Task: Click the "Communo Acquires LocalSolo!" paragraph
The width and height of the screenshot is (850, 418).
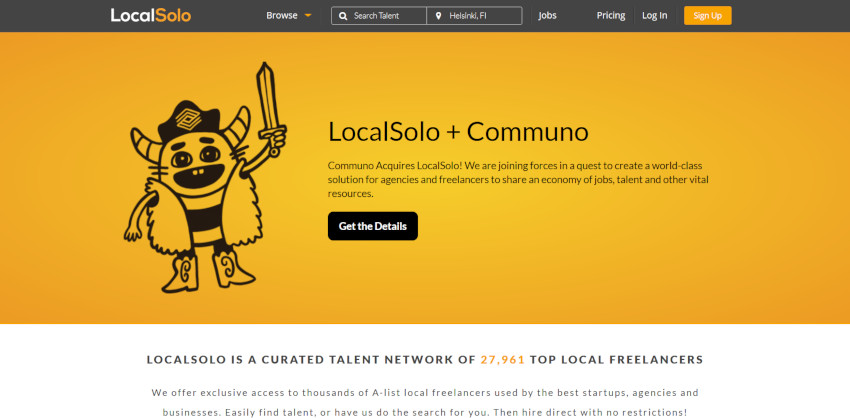Action: coord(518,179)
